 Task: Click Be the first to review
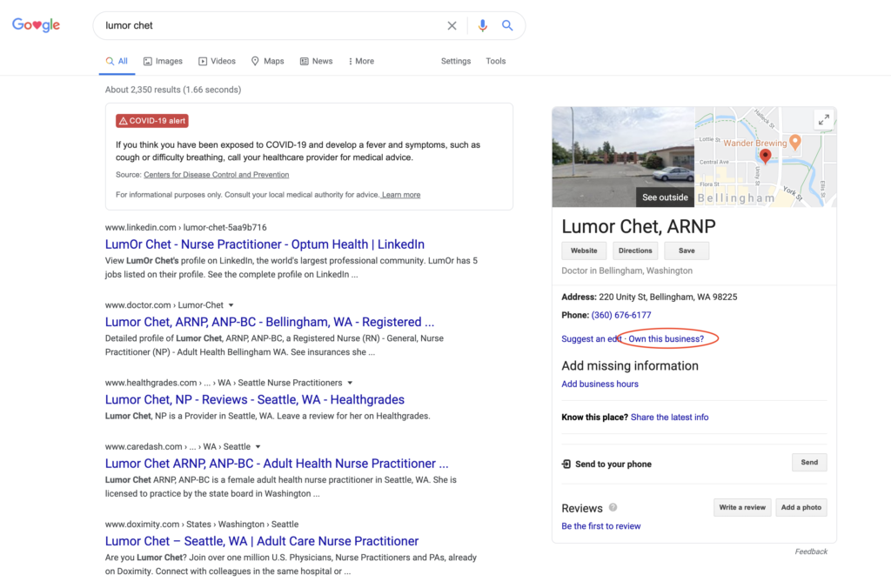pos(601,526)
